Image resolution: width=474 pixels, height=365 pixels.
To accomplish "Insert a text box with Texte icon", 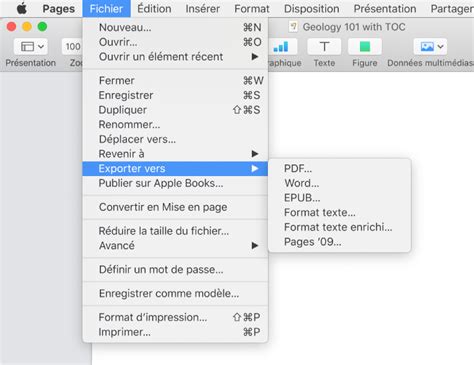I will click(324, 47).
